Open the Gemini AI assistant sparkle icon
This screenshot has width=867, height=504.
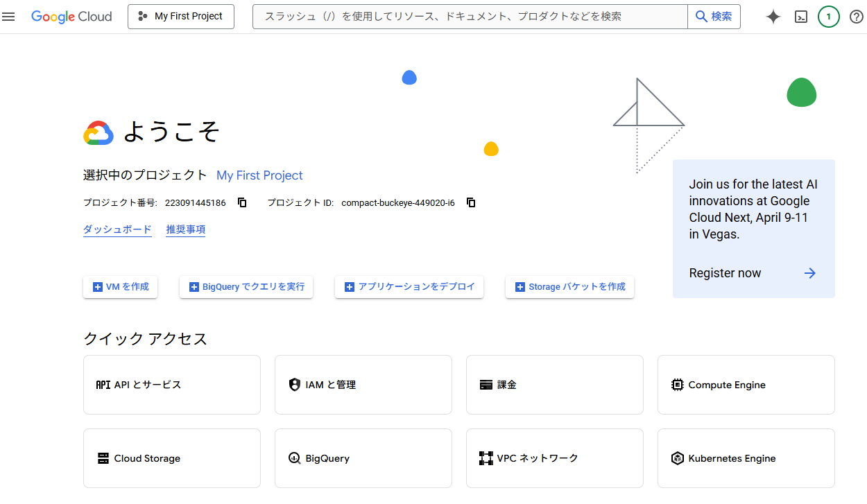point(773,16)
